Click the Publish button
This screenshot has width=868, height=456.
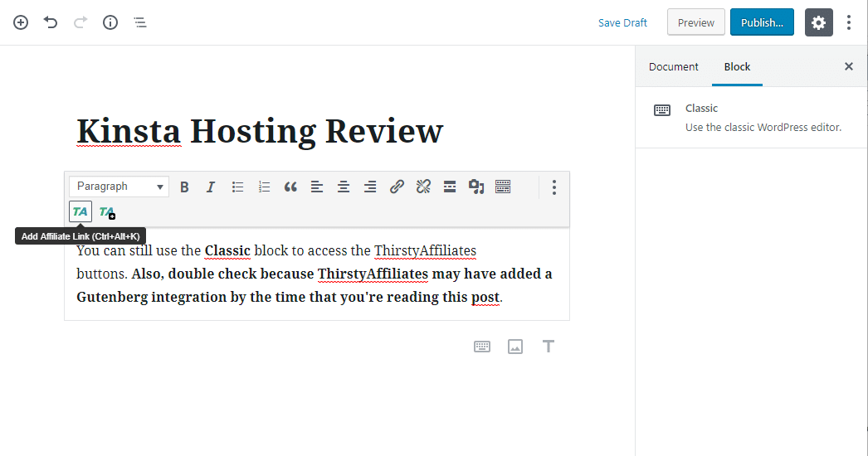coord(762,22)
